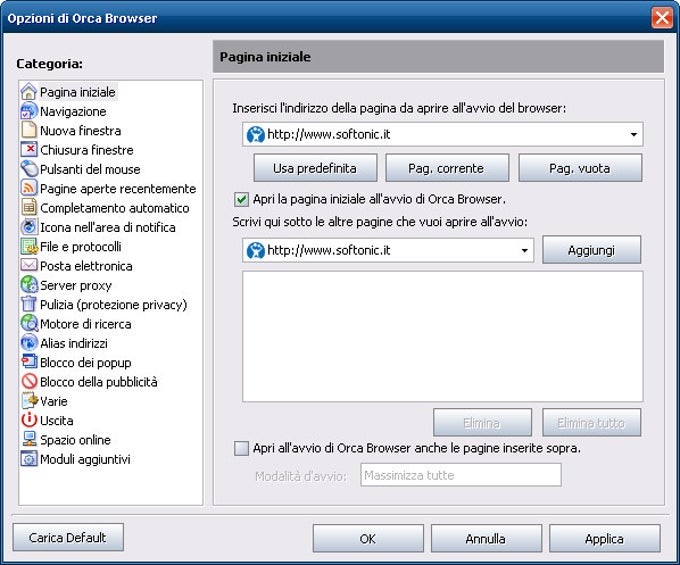This screenshot has height=565, width=680.
Task: Open the Chiusura finestre settings
Action: (x=87, y=150)
